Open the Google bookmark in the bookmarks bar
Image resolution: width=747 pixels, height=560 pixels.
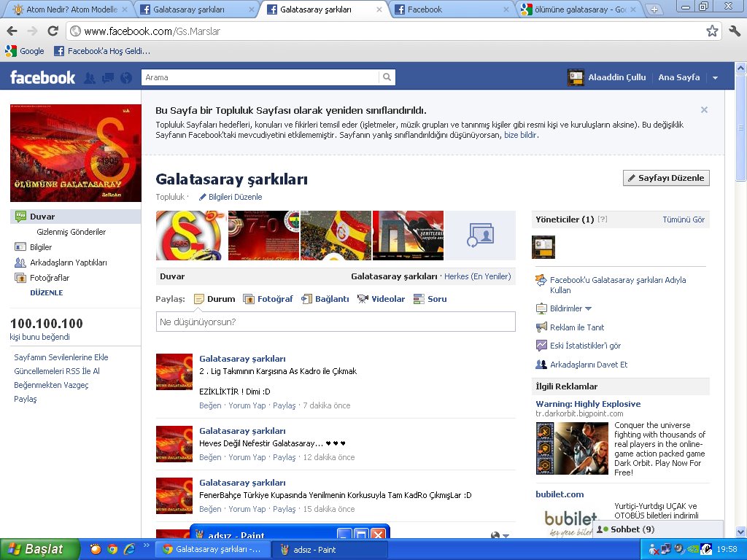pyautogui.click(x=24, y=51)
